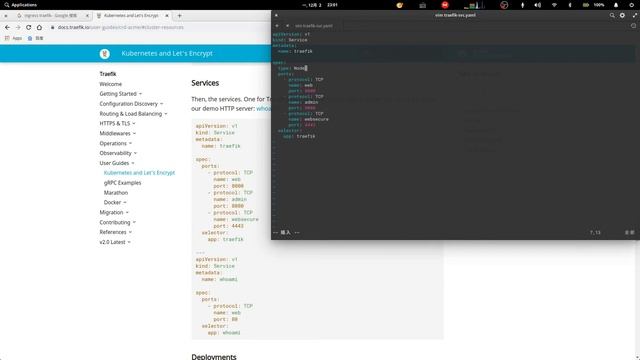Screen dimensions: 640x360
Task: Open the Applications menu in top panel
Action: (20, 5)
